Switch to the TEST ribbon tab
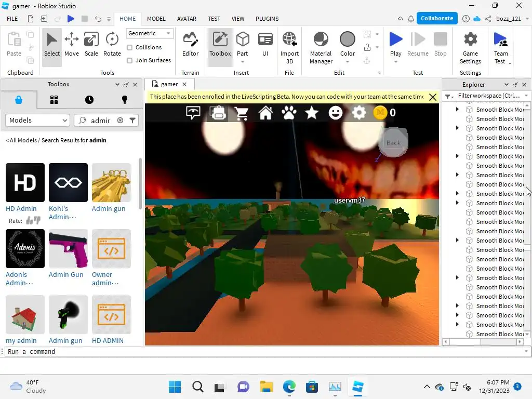Screen dimensions: 532x399 [214, 19]
